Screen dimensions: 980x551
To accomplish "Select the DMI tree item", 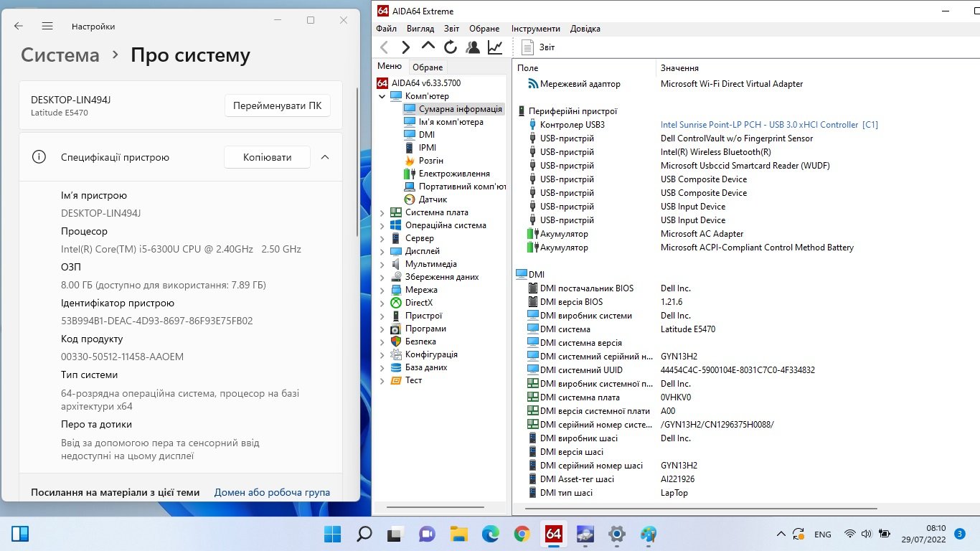I will pos(427,135).
